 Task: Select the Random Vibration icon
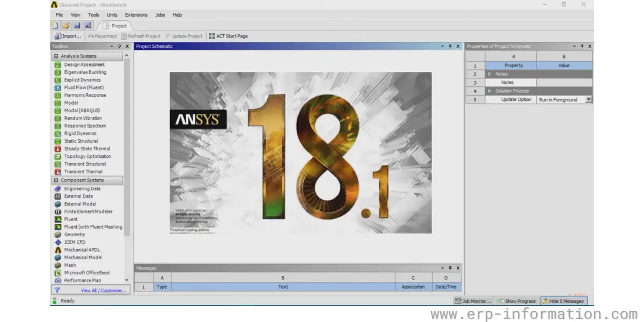point(58,118)
